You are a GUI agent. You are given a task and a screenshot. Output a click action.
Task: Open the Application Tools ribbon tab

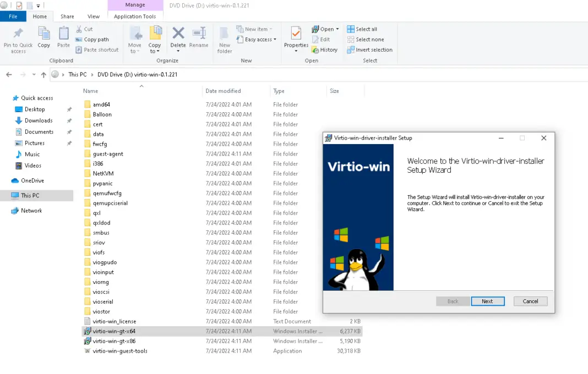click(x=135, y=16)
